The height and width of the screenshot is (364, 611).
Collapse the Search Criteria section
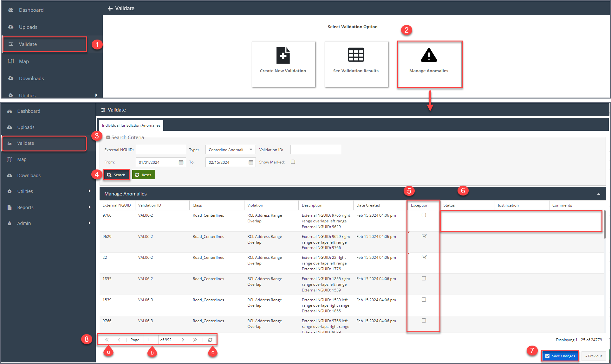(x=108, y=137)
